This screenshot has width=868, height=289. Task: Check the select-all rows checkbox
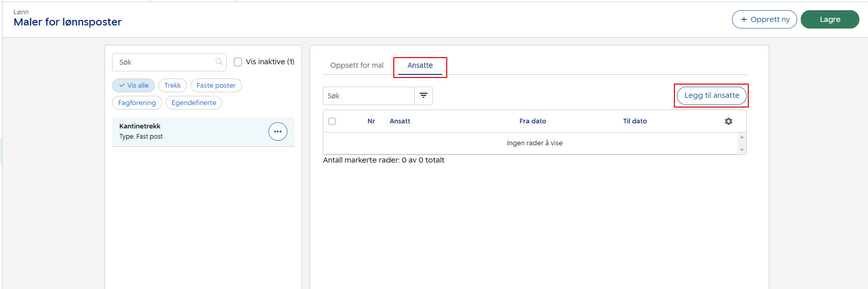332,121
